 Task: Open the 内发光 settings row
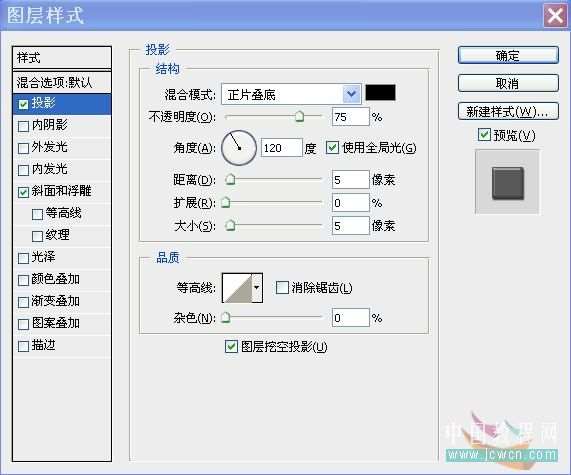click(x=62, y=169)
